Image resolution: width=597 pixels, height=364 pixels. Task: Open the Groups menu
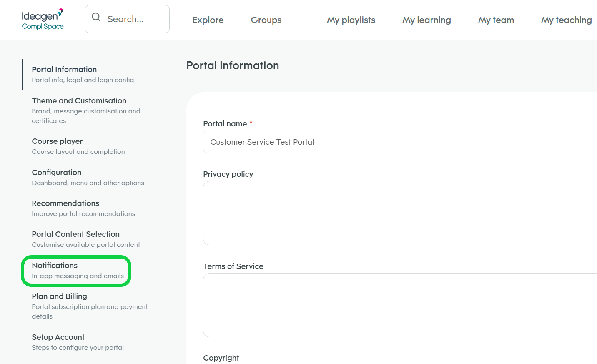266,20
